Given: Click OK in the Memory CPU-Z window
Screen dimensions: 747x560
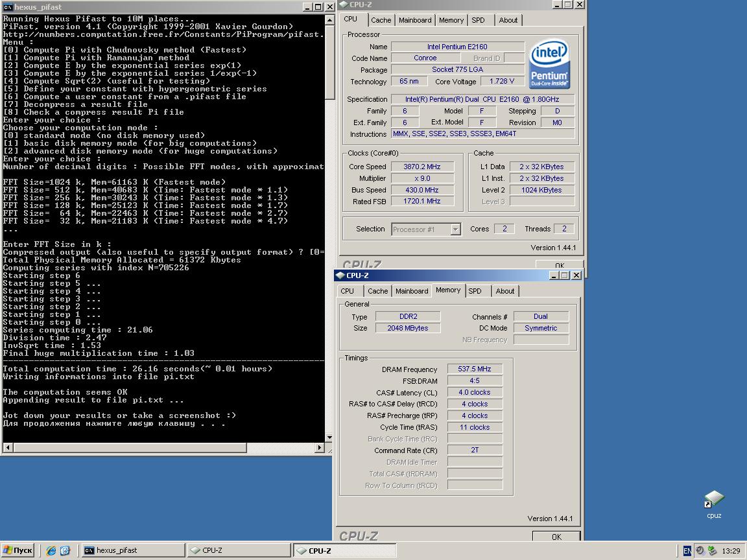Looking at the screenshot, I should coord(556,537).
